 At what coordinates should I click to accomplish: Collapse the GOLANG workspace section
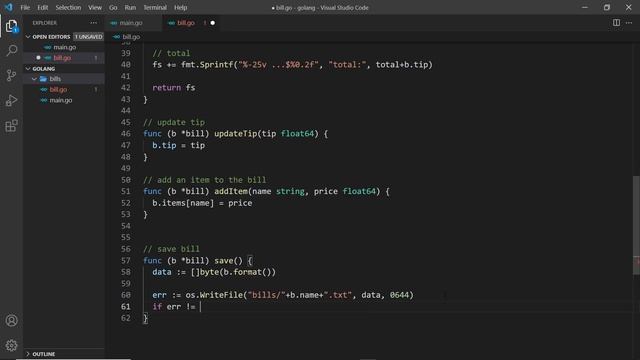point(28,69)
